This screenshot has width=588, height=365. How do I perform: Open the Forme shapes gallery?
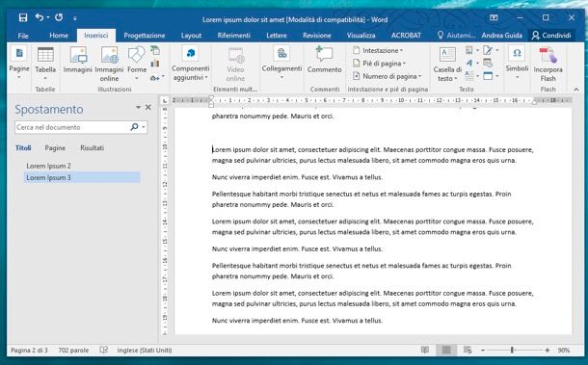point(137,63)
